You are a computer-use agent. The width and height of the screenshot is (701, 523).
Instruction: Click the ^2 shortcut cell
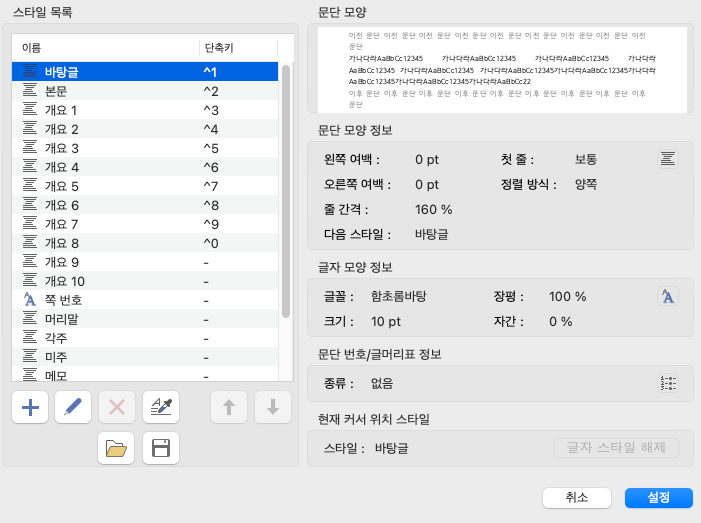(211, 91)
